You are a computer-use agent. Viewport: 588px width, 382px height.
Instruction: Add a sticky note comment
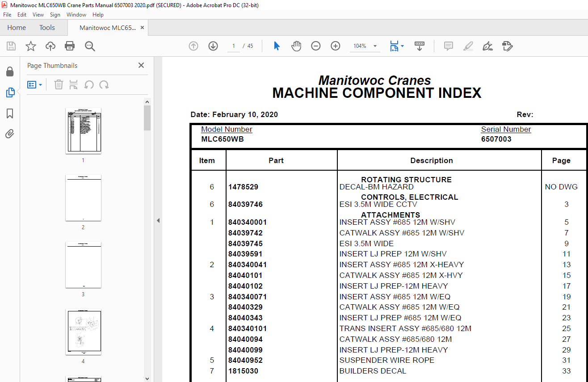point(449,46)
